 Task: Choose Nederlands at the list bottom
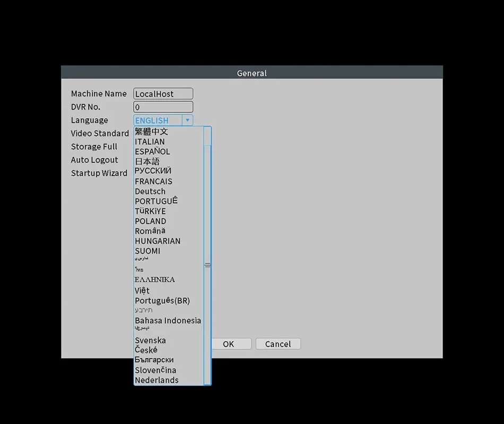coord(157,380)
